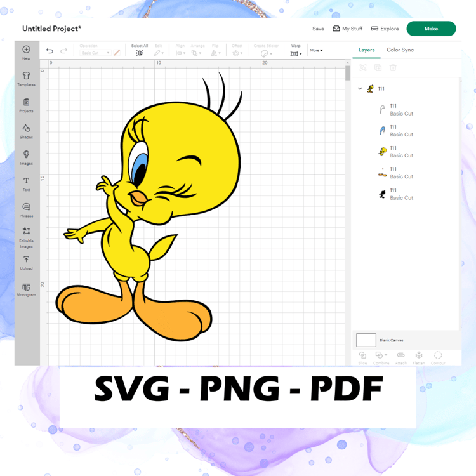Duplicate the selected layer

click(378, 68)
